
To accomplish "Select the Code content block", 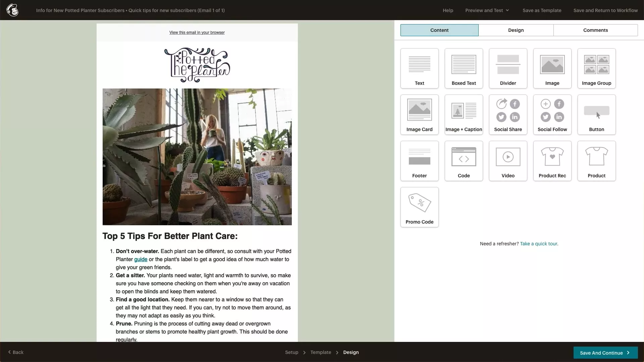I will [464, 161].
